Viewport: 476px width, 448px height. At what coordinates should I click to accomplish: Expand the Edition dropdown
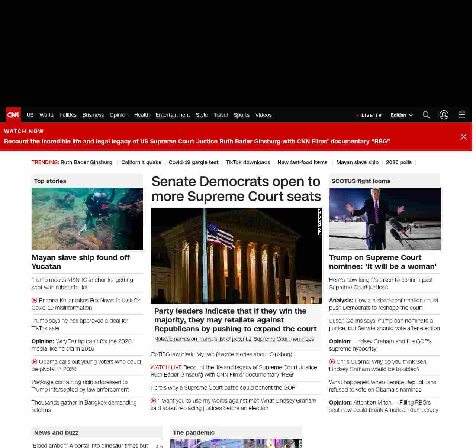click(x=402, y=115)
